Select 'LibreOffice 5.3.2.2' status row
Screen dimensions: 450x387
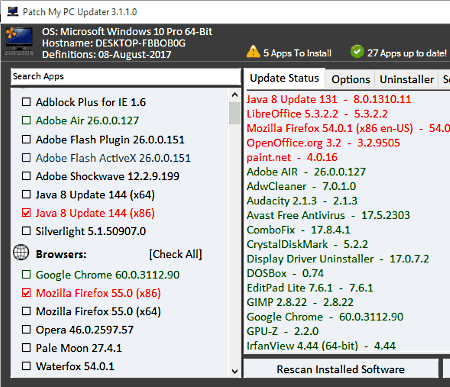click(317, 114)
